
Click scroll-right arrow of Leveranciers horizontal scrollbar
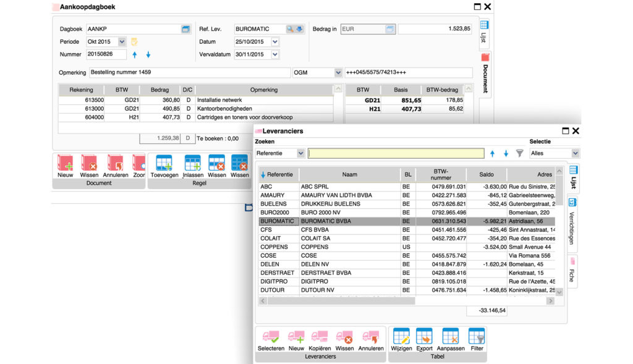[550, 301]
